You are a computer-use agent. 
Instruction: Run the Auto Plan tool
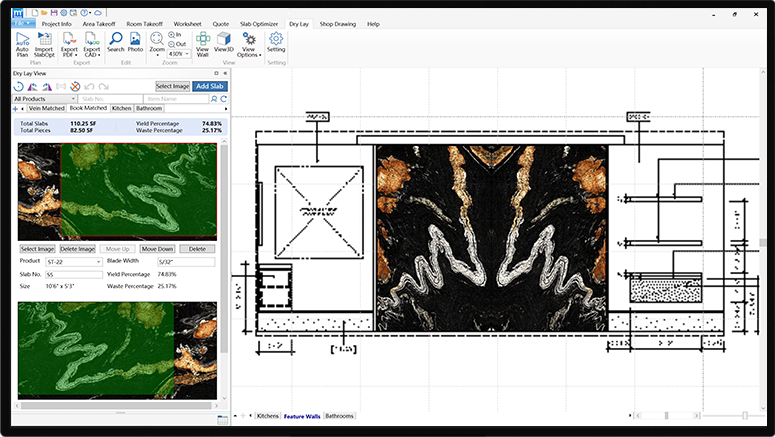pos(22,42)
